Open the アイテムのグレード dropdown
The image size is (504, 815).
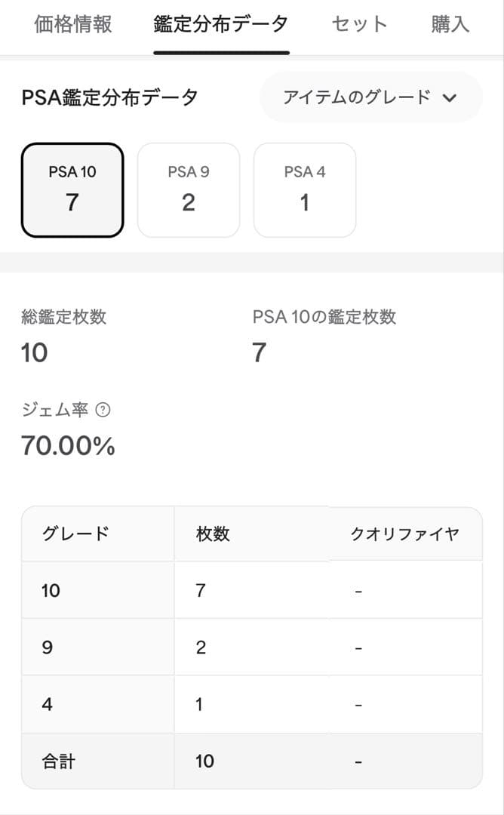(370, 97)
